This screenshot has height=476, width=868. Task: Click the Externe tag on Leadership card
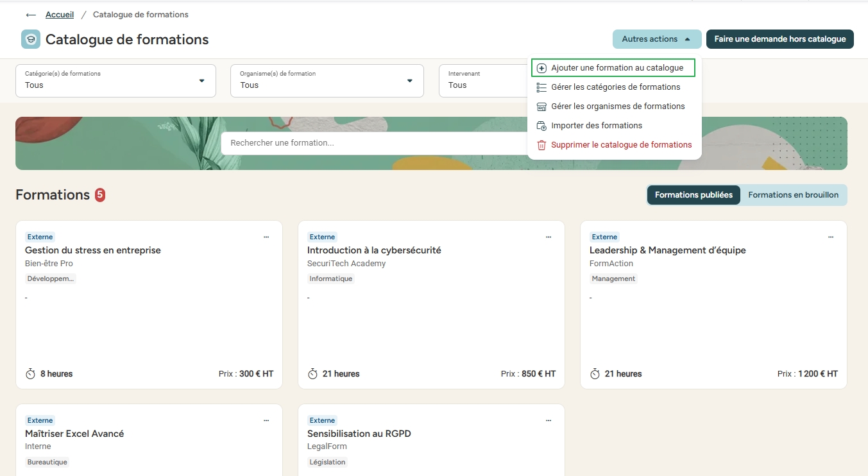coord(604,237)
